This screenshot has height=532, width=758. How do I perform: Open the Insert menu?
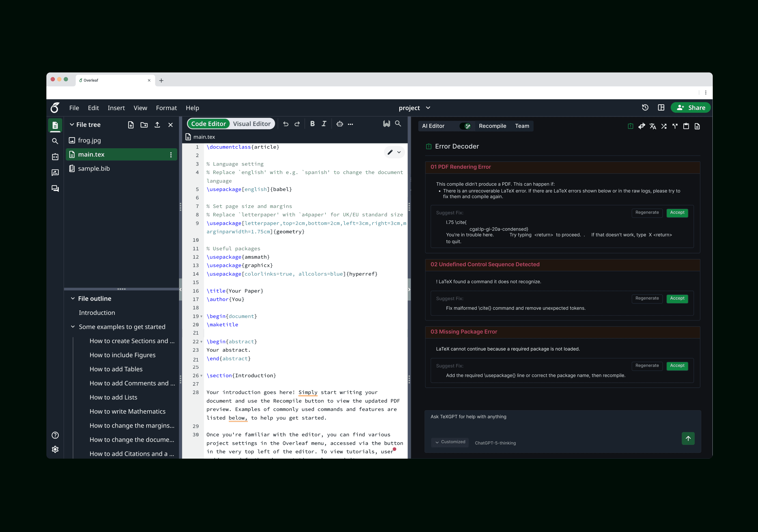(116, 108)
